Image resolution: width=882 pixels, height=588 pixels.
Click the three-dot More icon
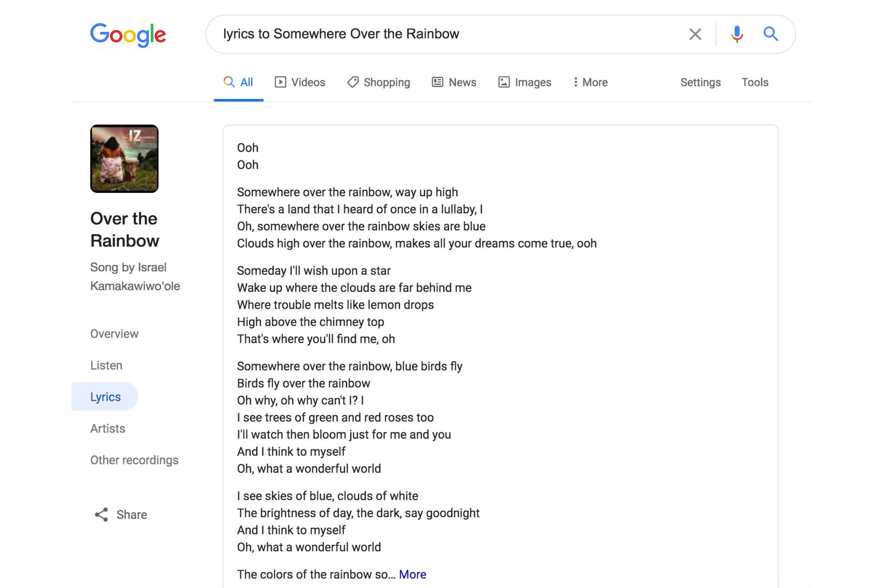point(576,82)
